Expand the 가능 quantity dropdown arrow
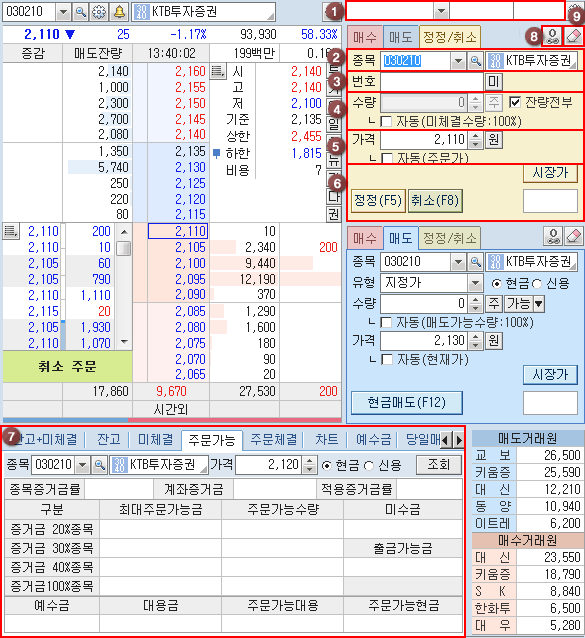This screenshot has width=585, height=638. (x=539, y=303)
